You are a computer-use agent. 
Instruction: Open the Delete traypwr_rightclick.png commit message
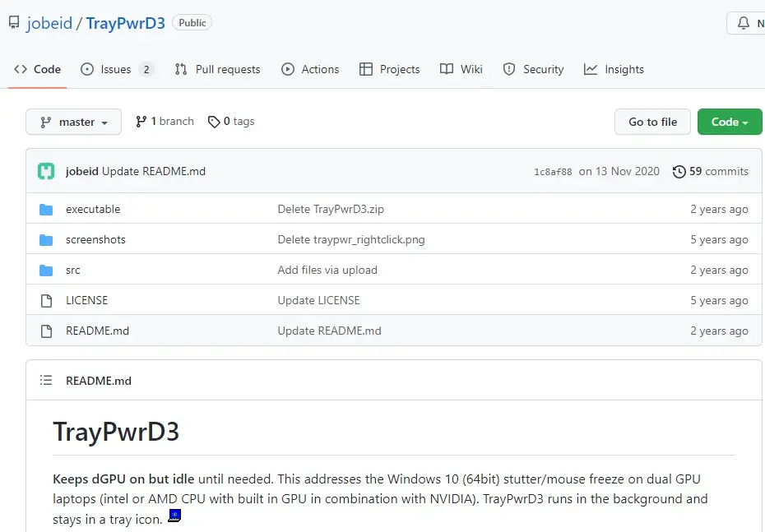pyautogui.click(x=351, y=239)
